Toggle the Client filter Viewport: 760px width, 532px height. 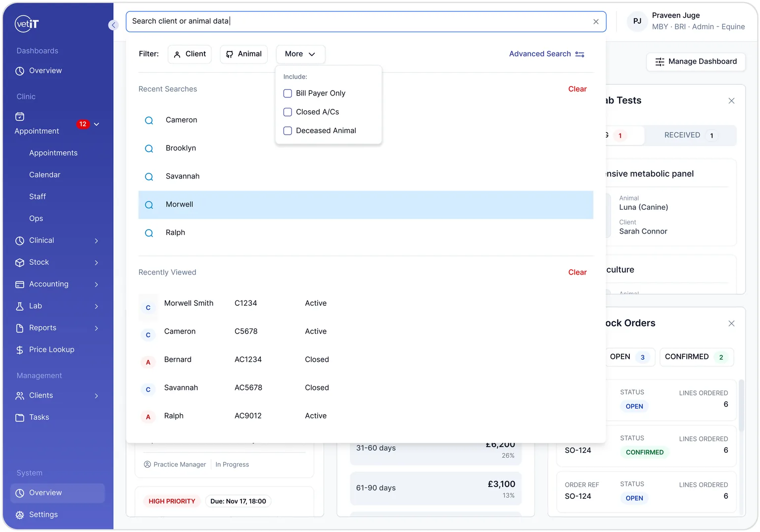pos(190,54)
